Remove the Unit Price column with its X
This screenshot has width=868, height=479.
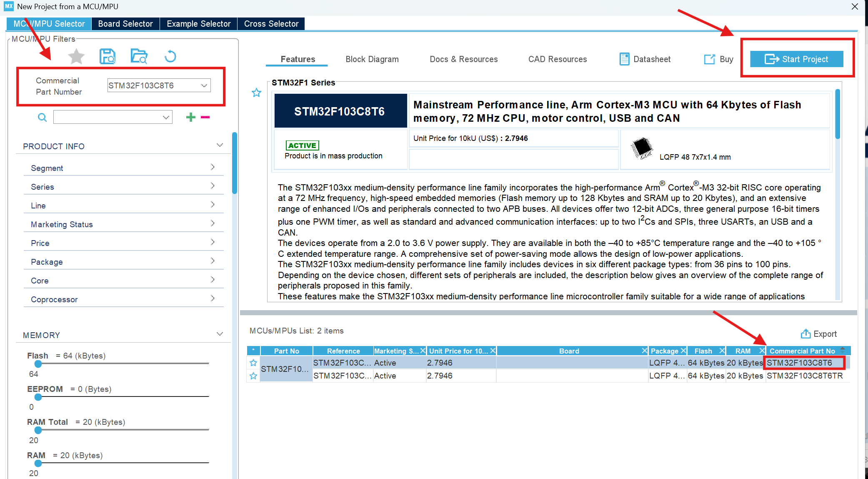tap(493, 351)
